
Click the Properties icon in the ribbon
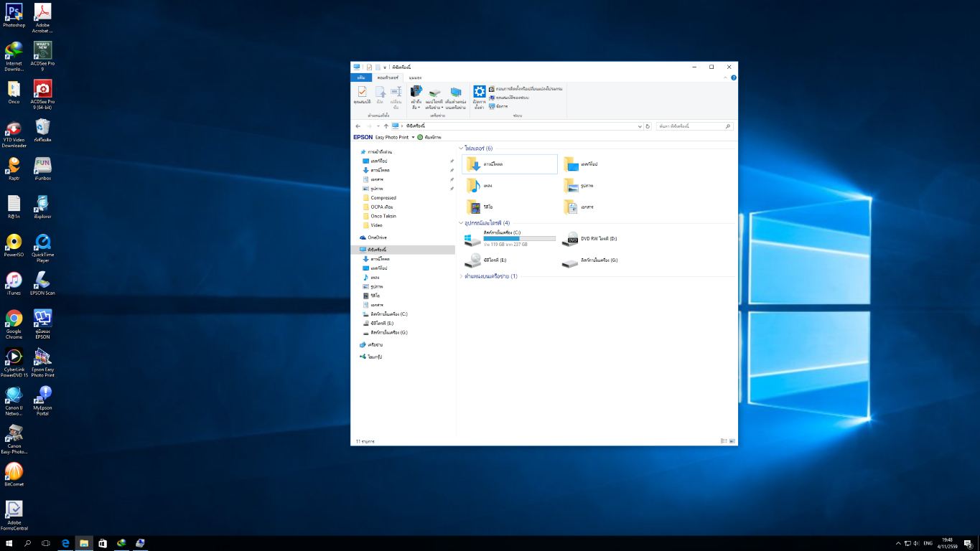coord(362,93)
